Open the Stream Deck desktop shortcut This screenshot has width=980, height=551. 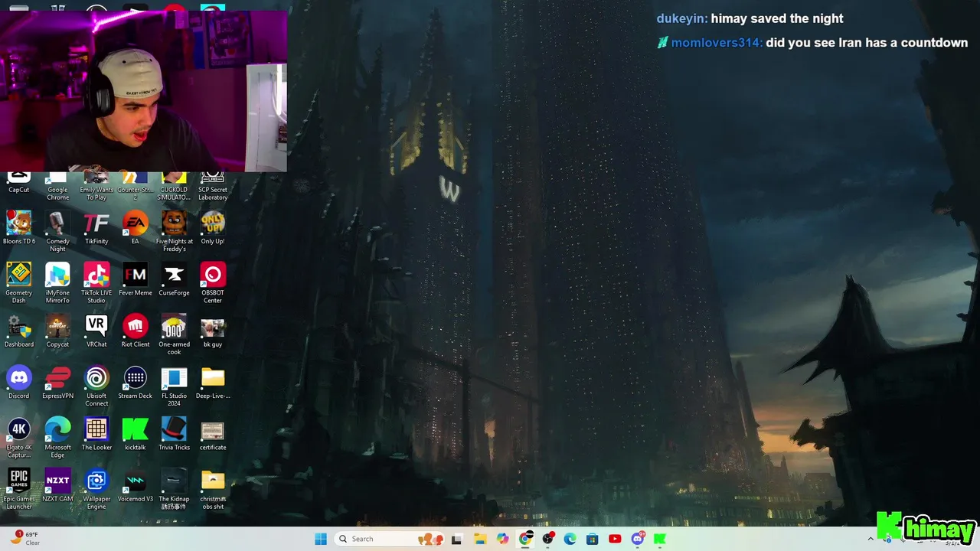[x=136, y=383]
